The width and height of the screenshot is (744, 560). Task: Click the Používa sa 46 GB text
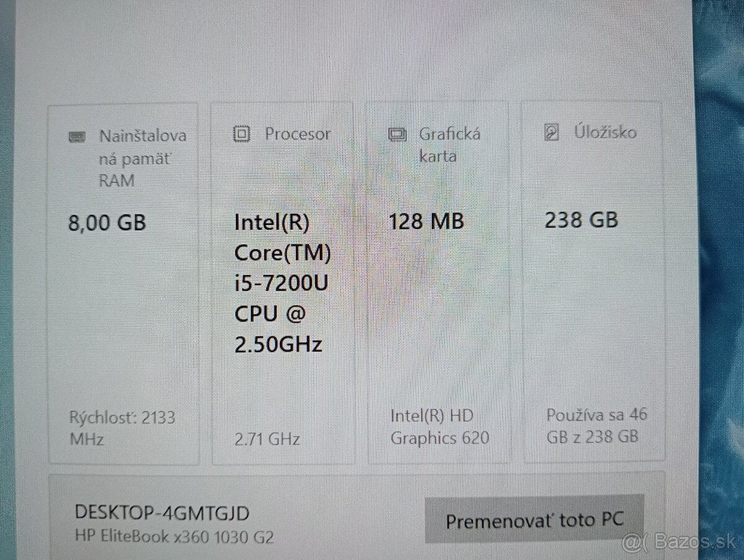[596, 425]
